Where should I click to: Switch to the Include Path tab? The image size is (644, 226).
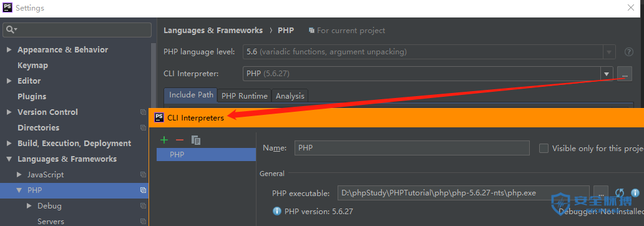pyautogui.click(x=191, y=95)
